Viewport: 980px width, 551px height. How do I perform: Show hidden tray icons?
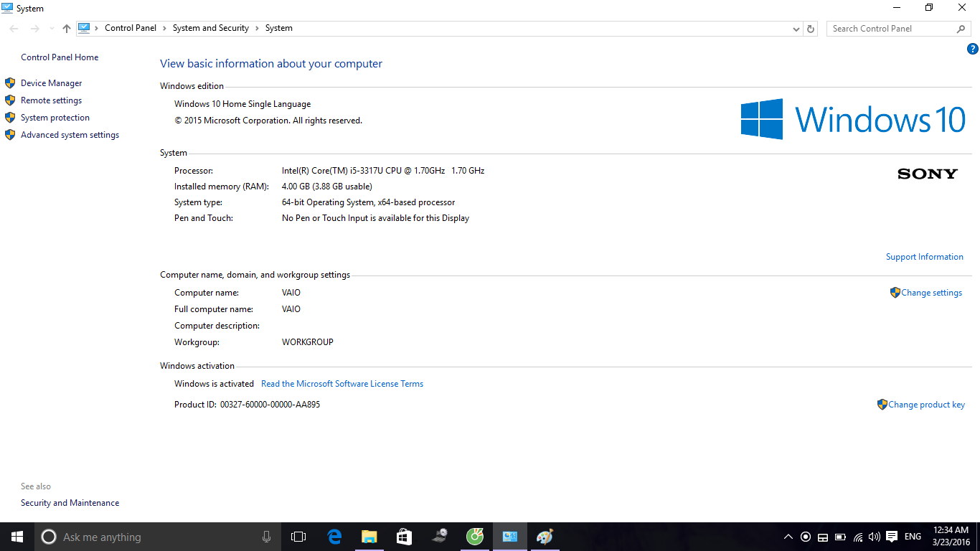pos(788,537)
